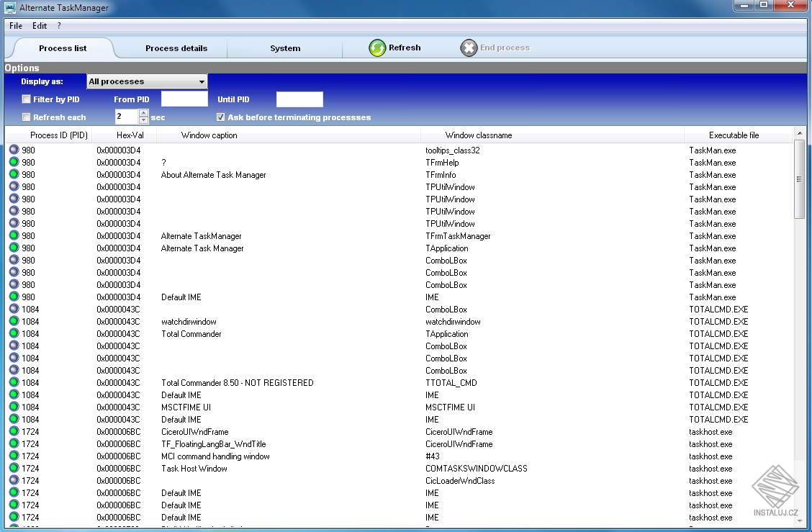The width and height of the screenshot is (812, 532).
Task: Click the scrollbar up arrow
Action: [x=799, y=132]
